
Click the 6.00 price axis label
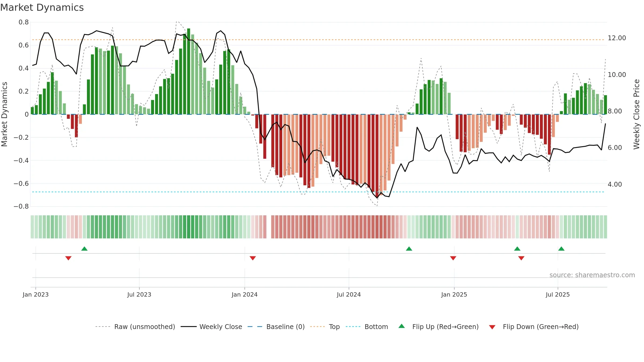tap(615, 148)
